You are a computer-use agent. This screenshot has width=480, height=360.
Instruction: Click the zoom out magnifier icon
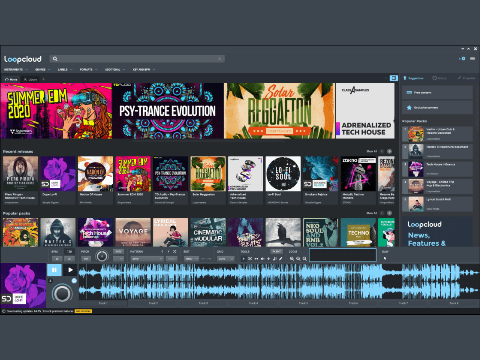coord(298,259)
